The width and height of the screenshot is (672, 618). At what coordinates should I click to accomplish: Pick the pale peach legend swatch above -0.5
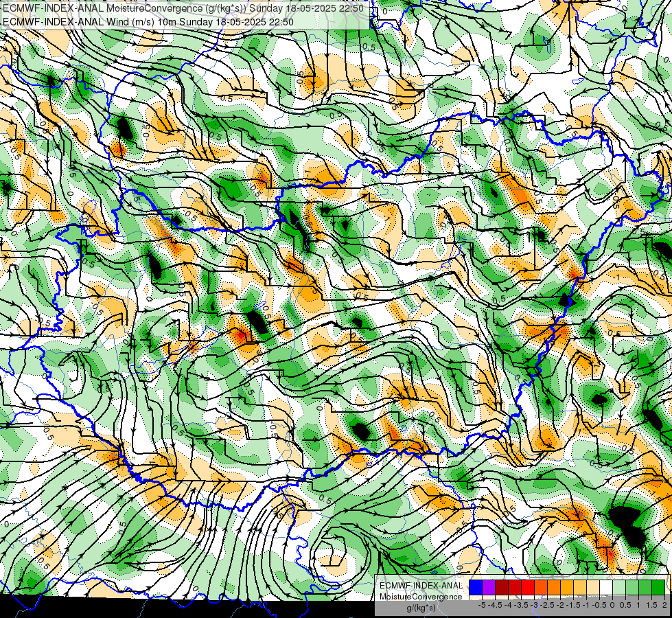coord(593,588)
